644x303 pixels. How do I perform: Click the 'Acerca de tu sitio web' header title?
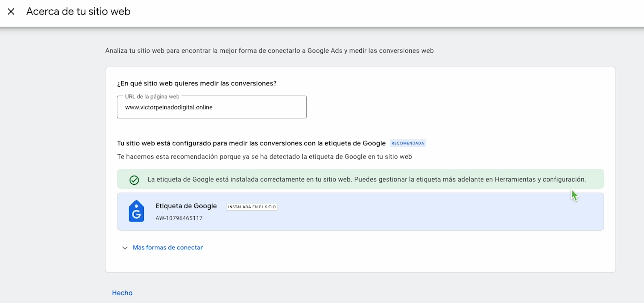click(x=78, y=12)
